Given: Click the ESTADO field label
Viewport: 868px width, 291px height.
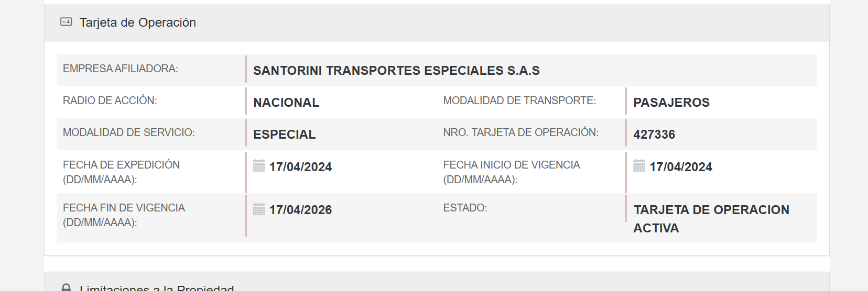Looking at the screenshot, I should click(465, 208).
